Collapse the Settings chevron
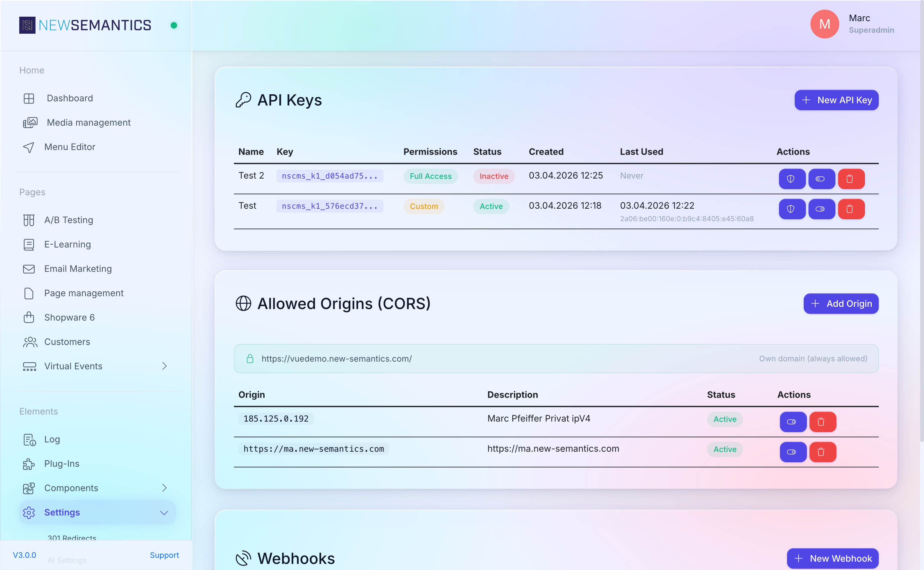 pos(164,513)
